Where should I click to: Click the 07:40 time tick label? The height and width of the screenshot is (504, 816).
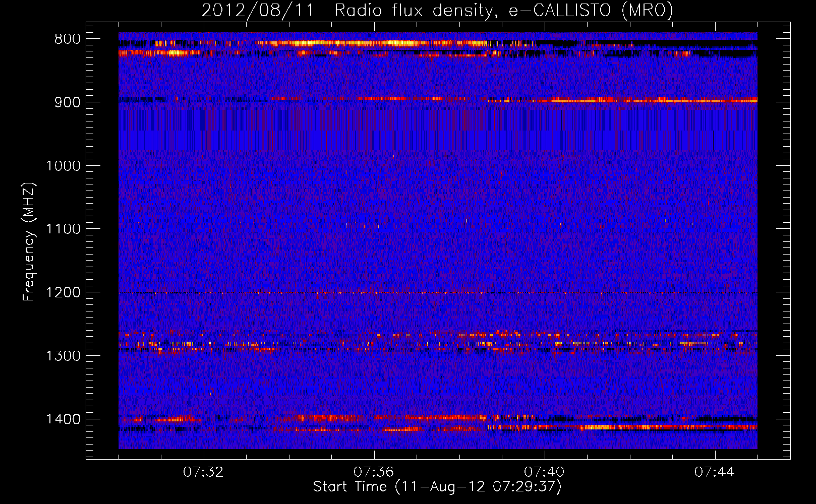544,472
